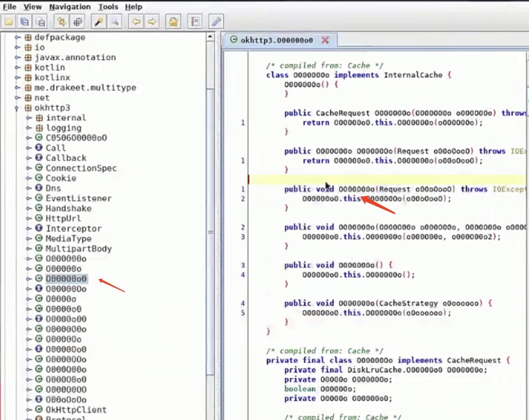Toggle flatten packages button
The height and width of the screenshot is (420, 529).
pos(78,22)
